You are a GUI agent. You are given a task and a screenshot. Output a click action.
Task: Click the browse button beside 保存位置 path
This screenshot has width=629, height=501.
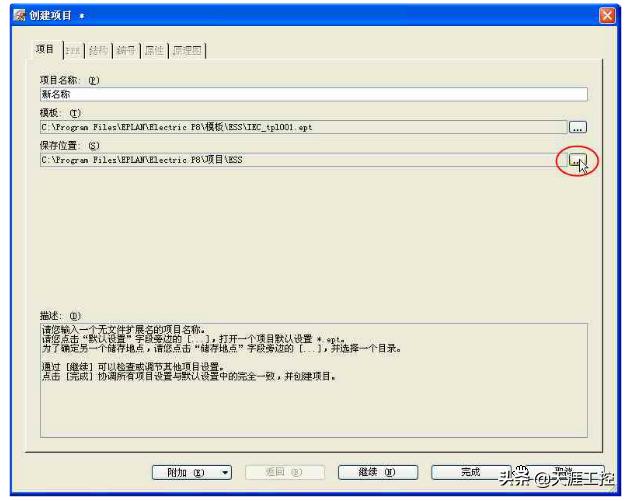click(577, 160)
